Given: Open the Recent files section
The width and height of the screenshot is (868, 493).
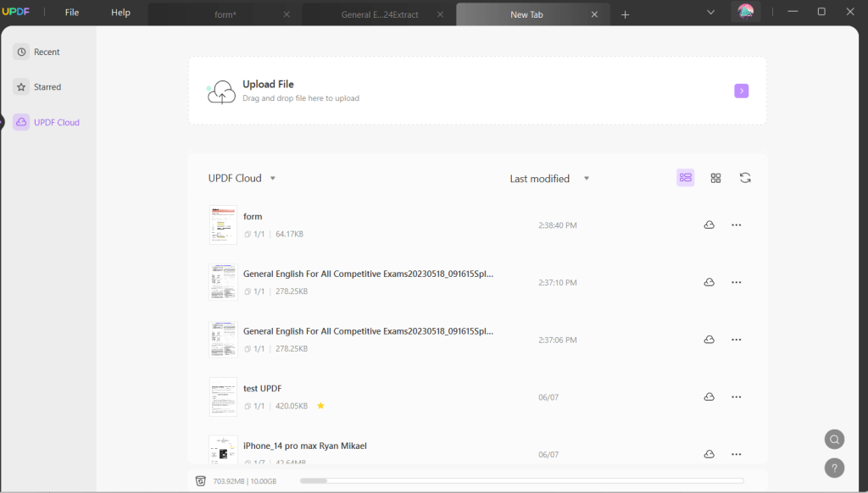Looking at the screenshot, I should [x=36, y=52].
